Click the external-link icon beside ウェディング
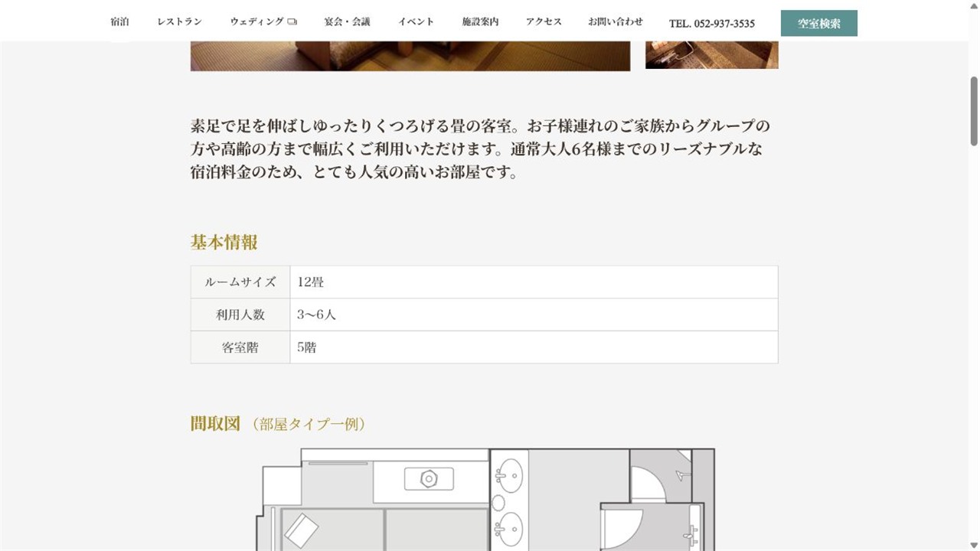The width and height of the screenshot is (980, 551). click(x=292, y=22)
